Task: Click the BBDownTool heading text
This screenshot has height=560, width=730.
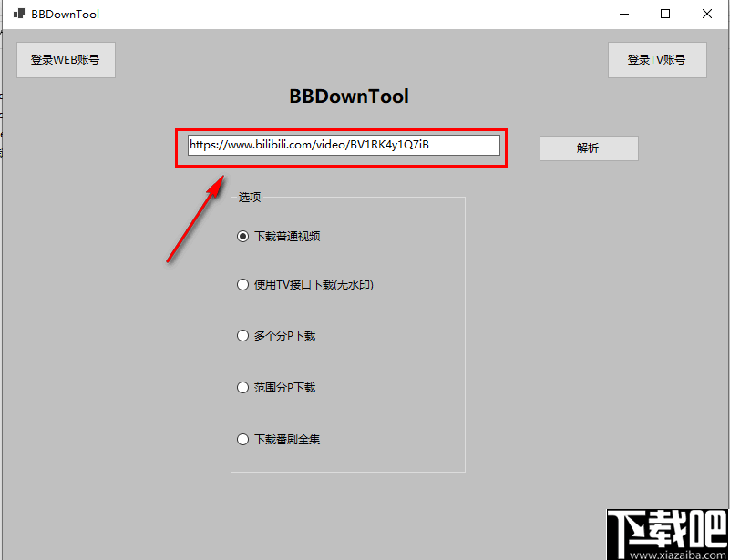Action: (x=348, y=97)
